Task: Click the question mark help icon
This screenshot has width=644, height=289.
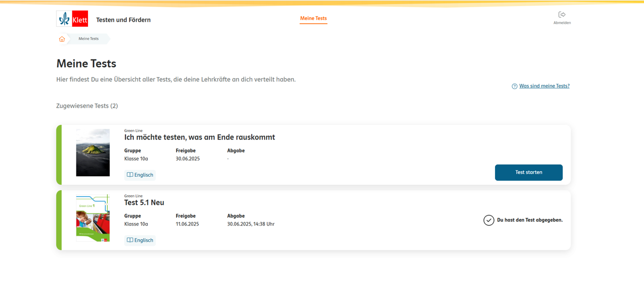Action: point(514,86)
